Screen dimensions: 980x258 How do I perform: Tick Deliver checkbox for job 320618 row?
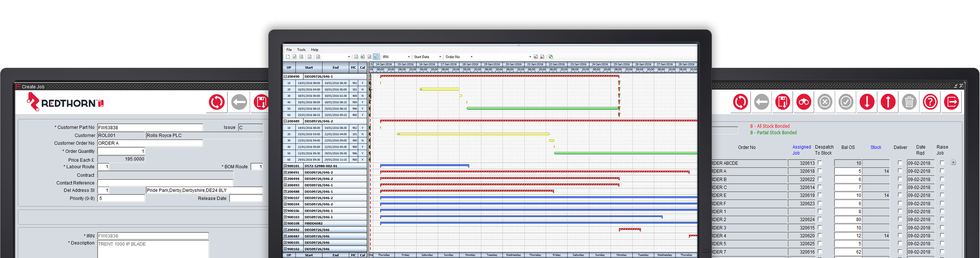point(900,171)
